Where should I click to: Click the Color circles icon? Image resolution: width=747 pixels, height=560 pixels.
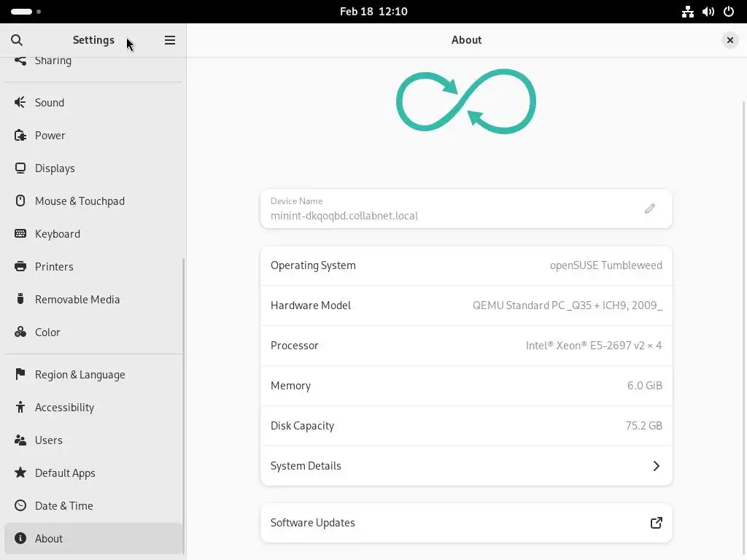pos(20,332)
